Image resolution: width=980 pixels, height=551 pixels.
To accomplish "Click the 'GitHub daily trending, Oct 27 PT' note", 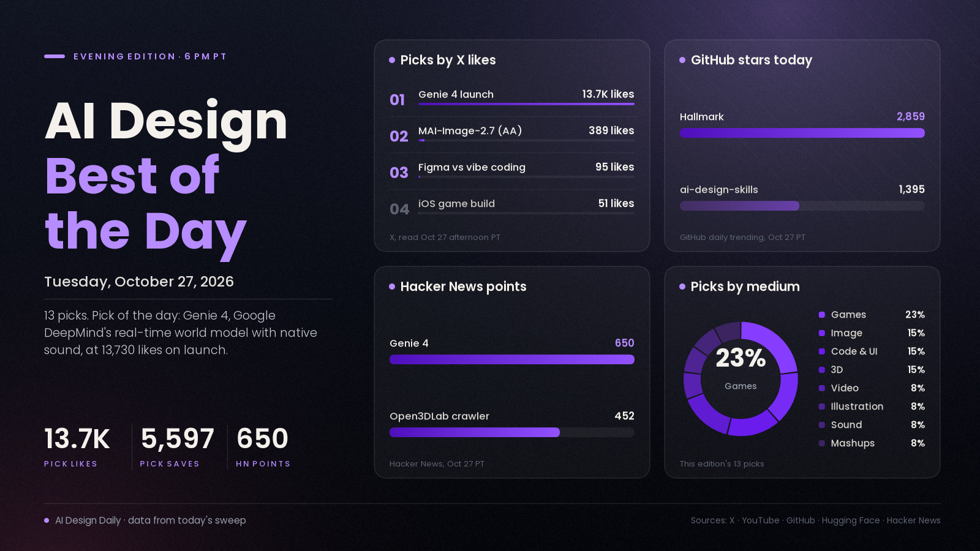I will pos(742,238).
